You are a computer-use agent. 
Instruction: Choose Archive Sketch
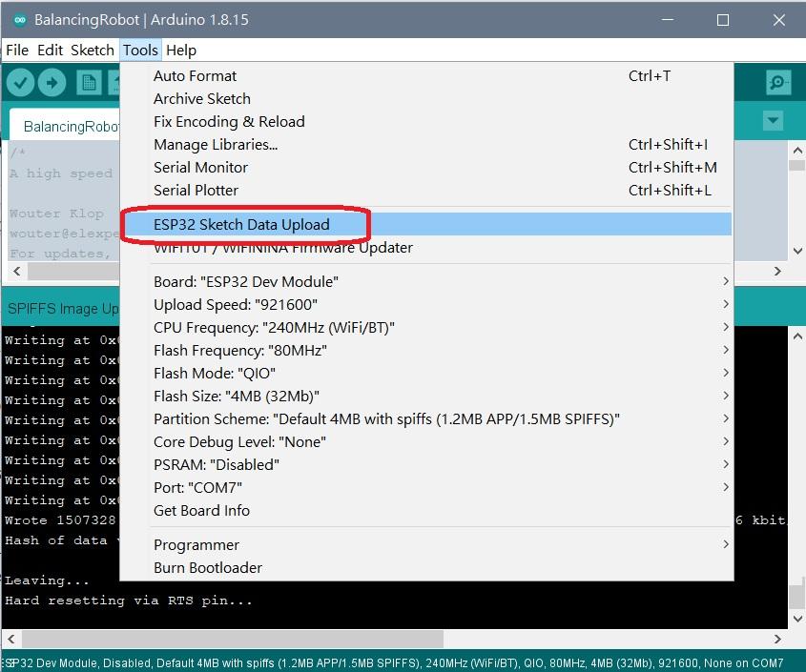426,98
